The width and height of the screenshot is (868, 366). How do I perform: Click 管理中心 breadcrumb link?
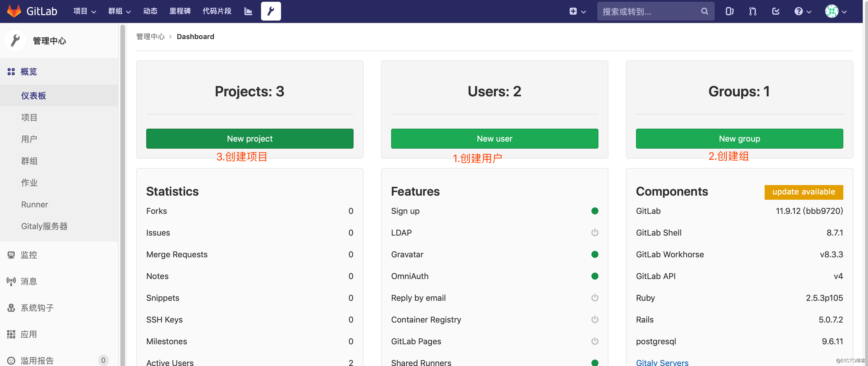[150, 36]
